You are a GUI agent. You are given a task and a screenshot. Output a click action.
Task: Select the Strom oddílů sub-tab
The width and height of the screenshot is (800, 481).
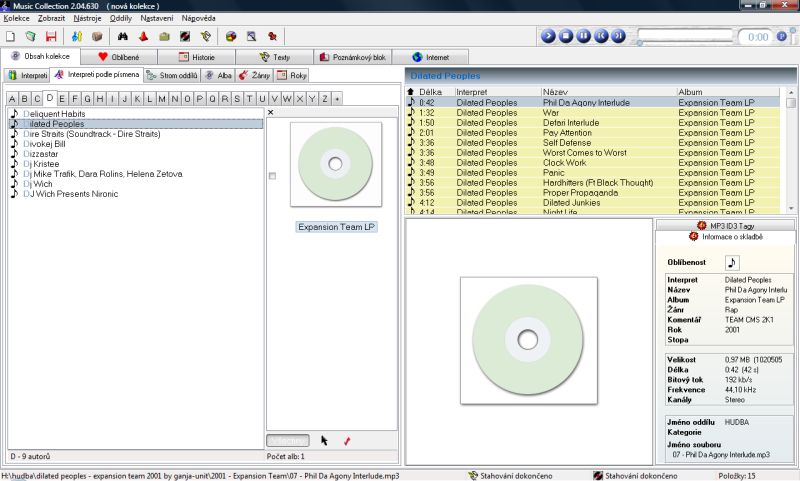coord(172,75)
